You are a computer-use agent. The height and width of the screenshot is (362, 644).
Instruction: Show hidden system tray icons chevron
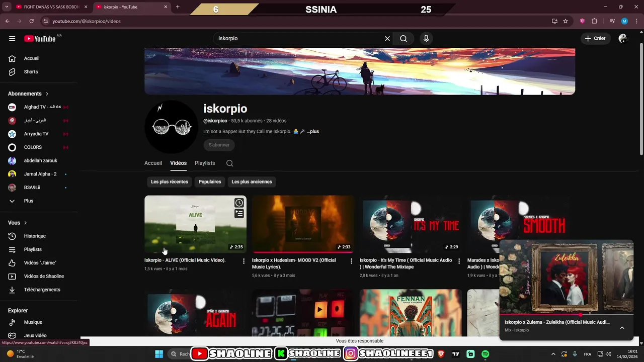[x=553, y=354]
